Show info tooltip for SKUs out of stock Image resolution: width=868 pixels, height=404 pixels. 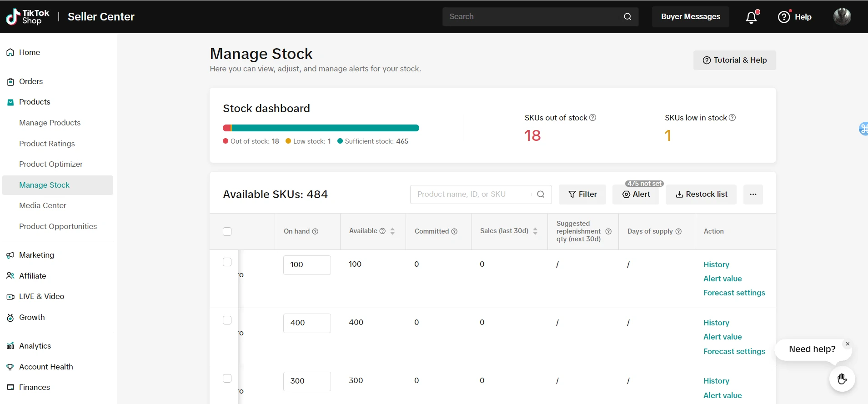(592, 118)
